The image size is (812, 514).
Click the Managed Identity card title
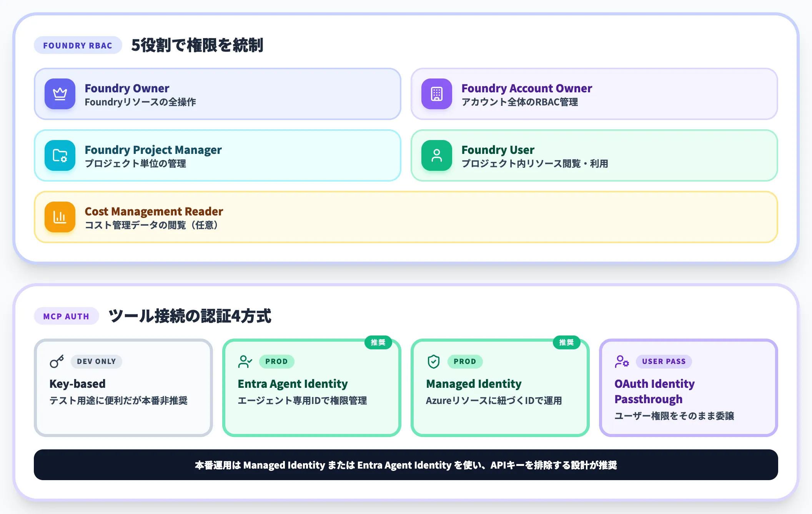coord(474,384)
